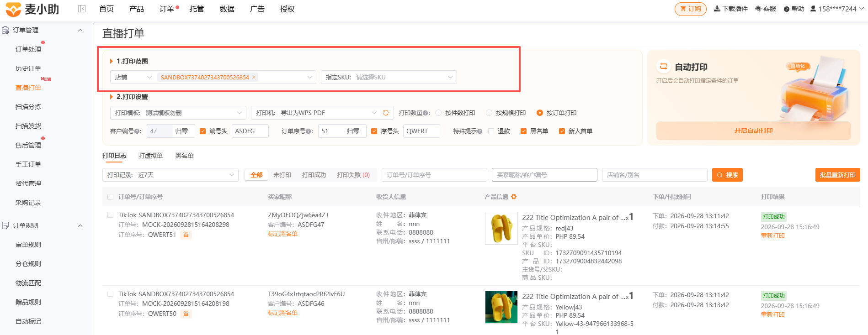Open the 托管 top menu
Image resolution: width=868 pixels, height=335 pixels.
197,9
